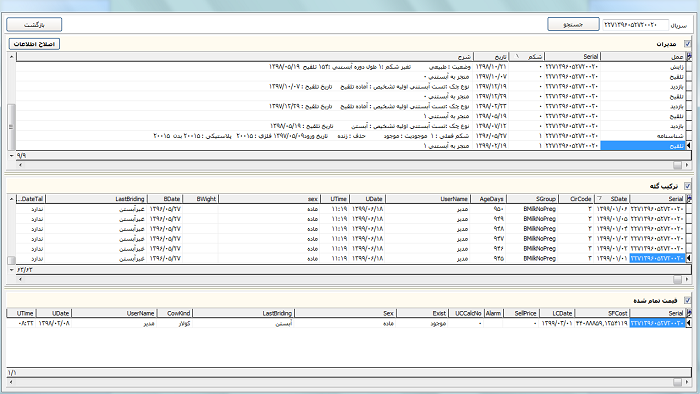
Task: Click the شرح column header
Action: pyautogui.click(x=244, y=57)
